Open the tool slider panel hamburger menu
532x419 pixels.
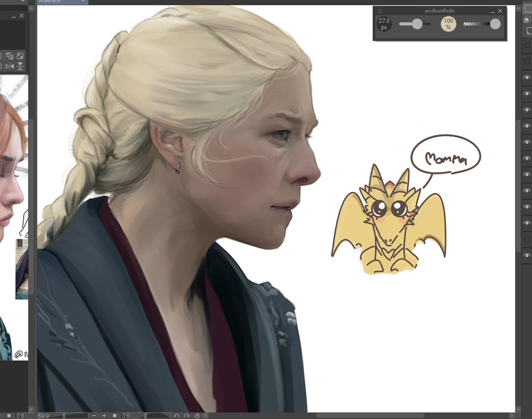point(380,11)
